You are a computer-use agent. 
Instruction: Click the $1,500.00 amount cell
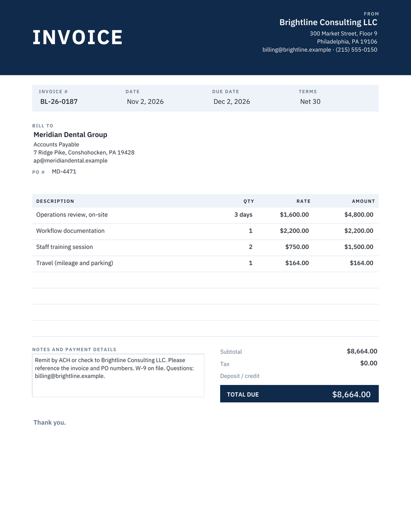tap(359, 247)
